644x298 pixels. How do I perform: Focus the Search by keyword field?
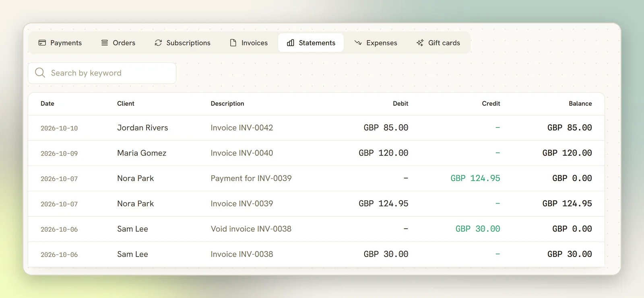(102, 73)
